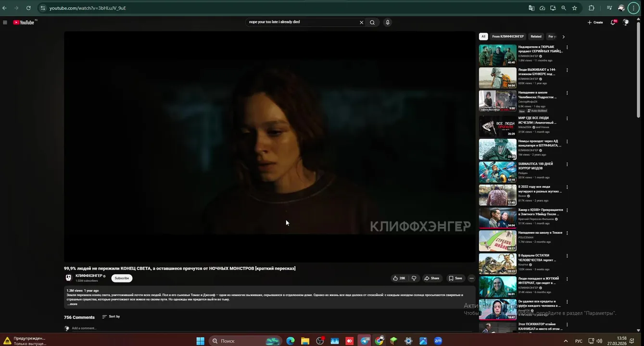Open 'Нападение на школу в Техасе' title

(540, 233)
